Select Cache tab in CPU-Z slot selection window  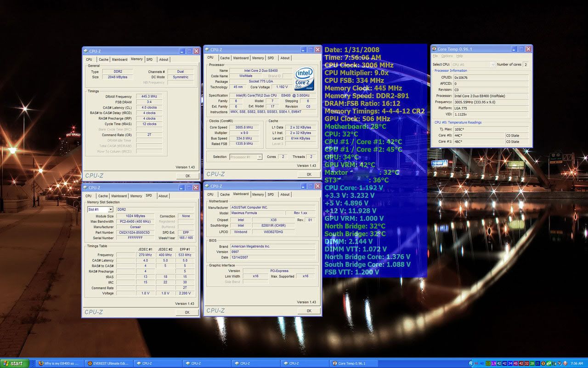pyautogui.click(x=103, y=196)
